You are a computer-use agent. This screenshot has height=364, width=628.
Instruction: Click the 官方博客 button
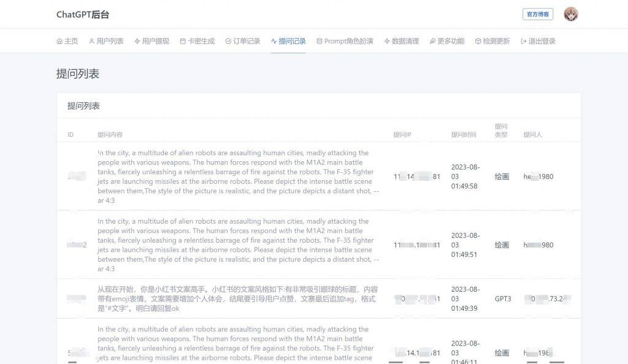point(538,14)
